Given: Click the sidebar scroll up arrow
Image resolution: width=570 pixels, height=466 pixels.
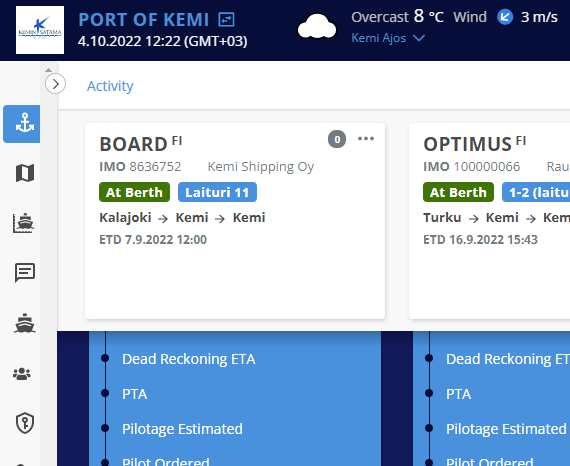Looking at the screenshot, I should (48, 70).
